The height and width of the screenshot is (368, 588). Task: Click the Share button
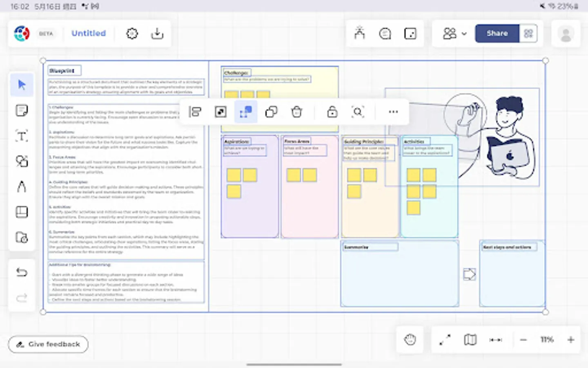click(x=497, y=34)
